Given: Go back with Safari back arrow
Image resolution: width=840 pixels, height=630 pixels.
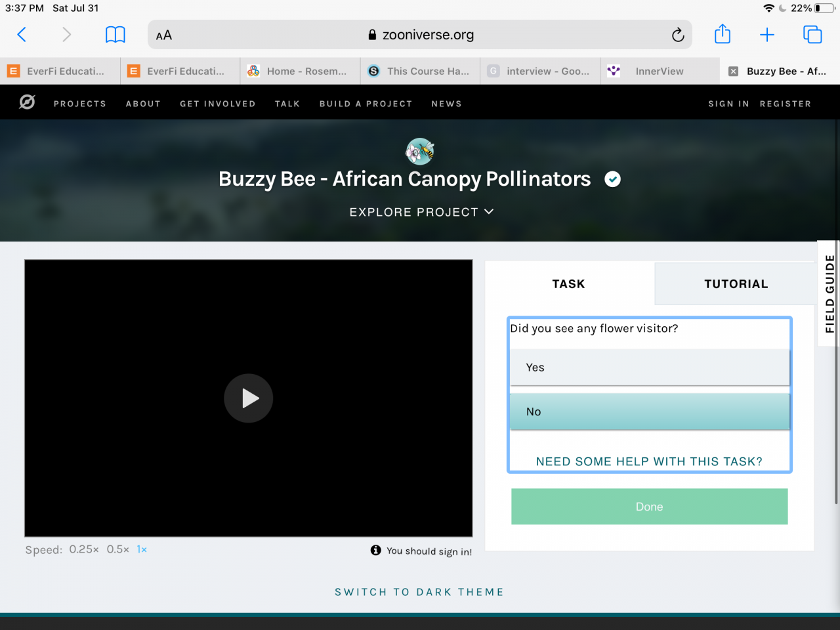Looking at the screenshot, I should (22, 35).
